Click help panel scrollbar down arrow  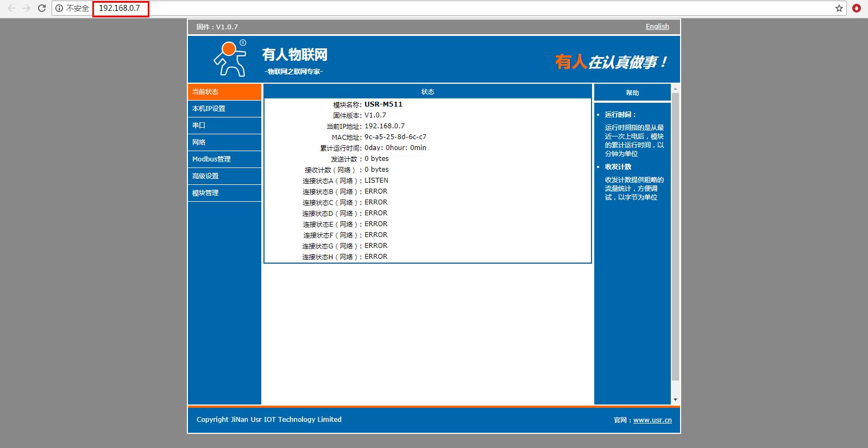[675, 400]
